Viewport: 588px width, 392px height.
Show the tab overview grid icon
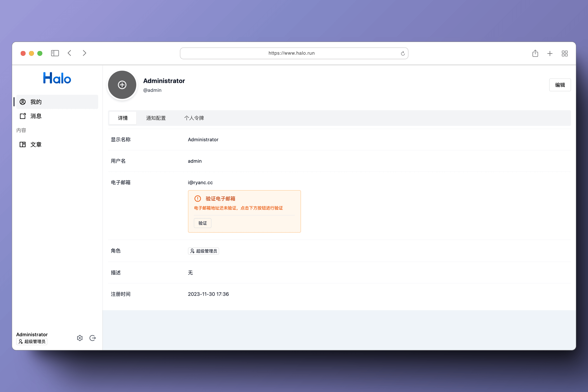[565, 53]
